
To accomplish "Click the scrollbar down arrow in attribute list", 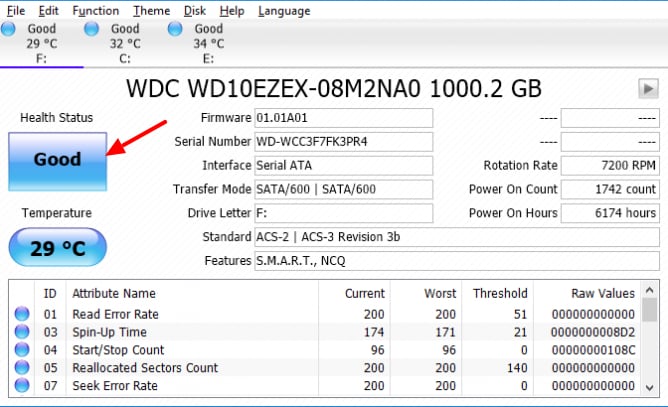I will pyautogui.click(x=650, y=388).
